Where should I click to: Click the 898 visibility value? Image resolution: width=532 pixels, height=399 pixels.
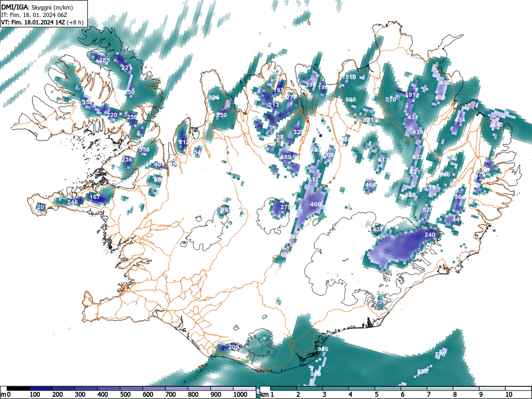tap(351, 99)
